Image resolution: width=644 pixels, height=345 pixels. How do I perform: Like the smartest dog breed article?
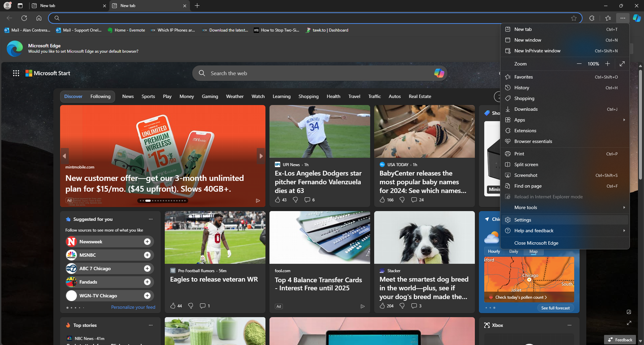382,306
